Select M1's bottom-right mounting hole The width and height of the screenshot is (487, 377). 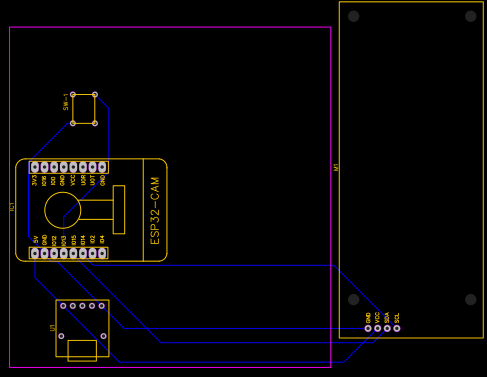(471, 299)
